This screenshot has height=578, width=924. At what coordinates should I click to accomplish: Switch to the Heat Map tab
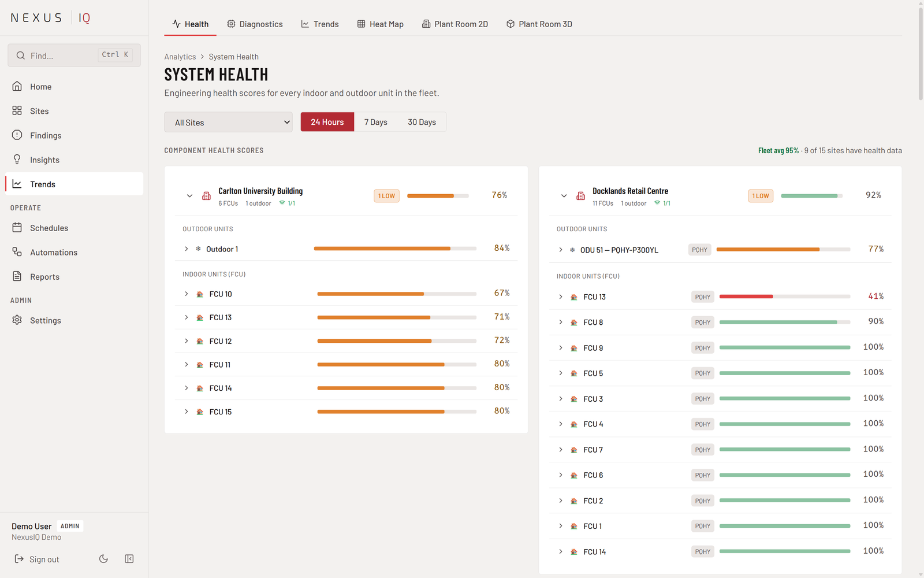pyautogui.click(x=380, y=24)
